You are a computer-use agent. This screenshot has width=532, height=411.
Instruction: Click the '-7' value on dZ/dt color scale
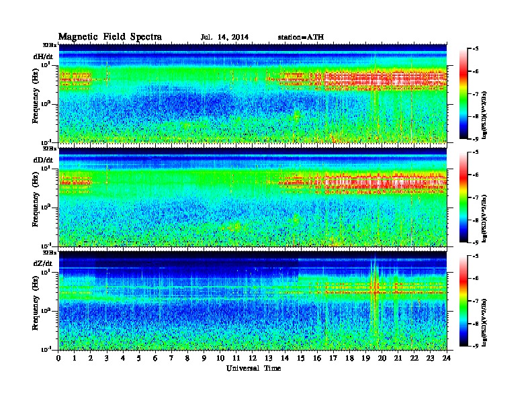click(x=476, y=301)
